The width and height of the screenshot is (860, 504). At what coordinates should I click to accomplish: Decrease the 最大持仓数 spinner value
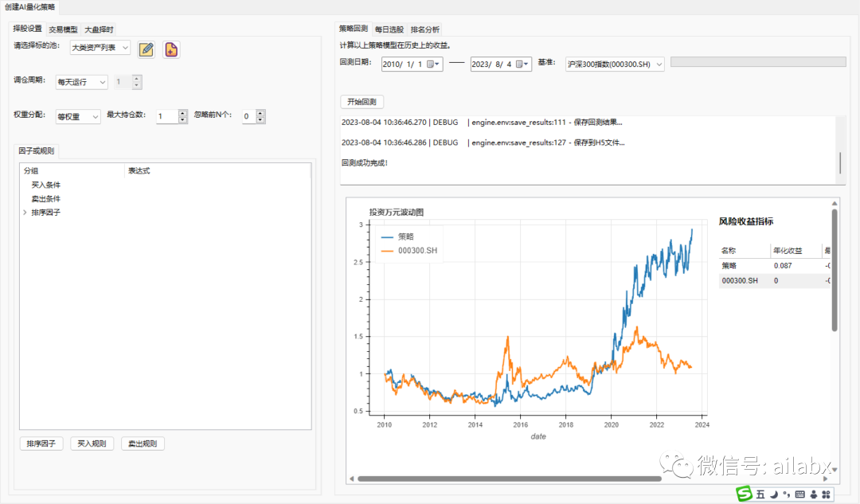point(183,119)
